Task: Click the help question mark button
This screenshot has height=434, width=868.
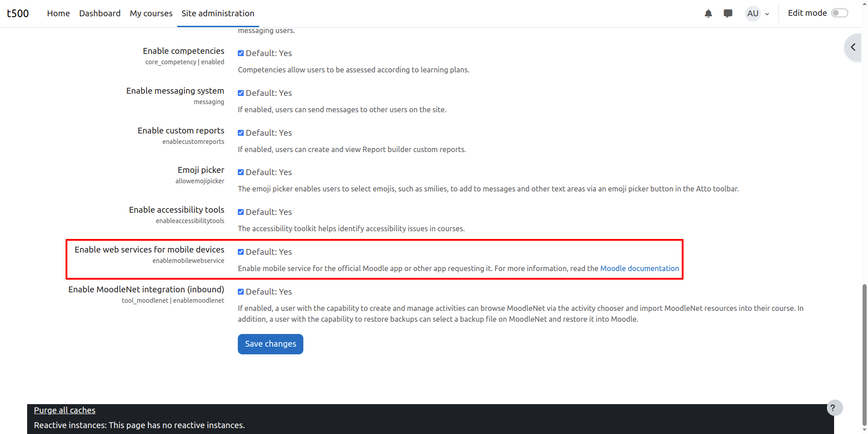Action: tap(835, 408)
